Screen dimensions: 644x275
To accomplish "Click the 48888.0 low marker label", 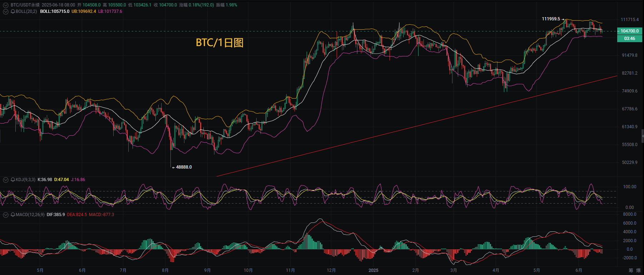I will pyautogui.click(x=184, y=167).
